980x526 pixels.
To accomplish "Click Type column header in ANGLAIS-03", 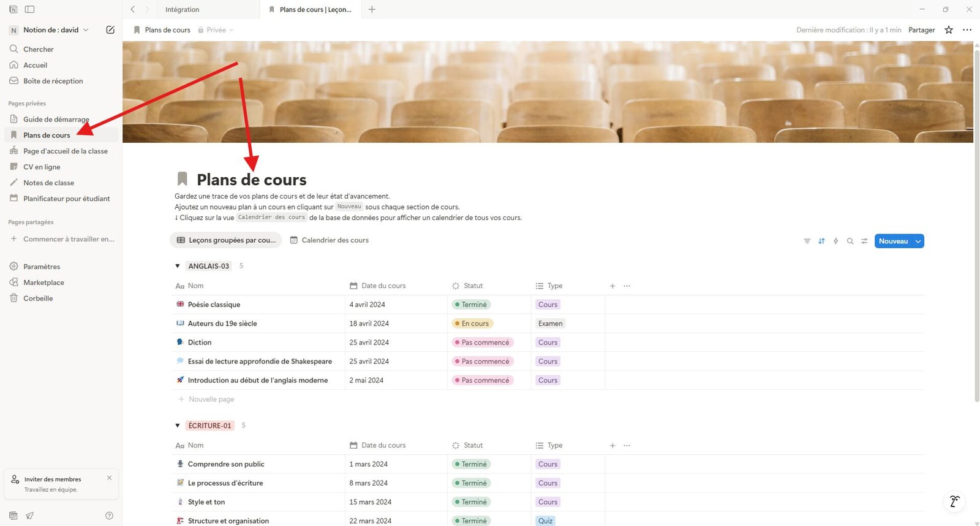I will [568, 286].
